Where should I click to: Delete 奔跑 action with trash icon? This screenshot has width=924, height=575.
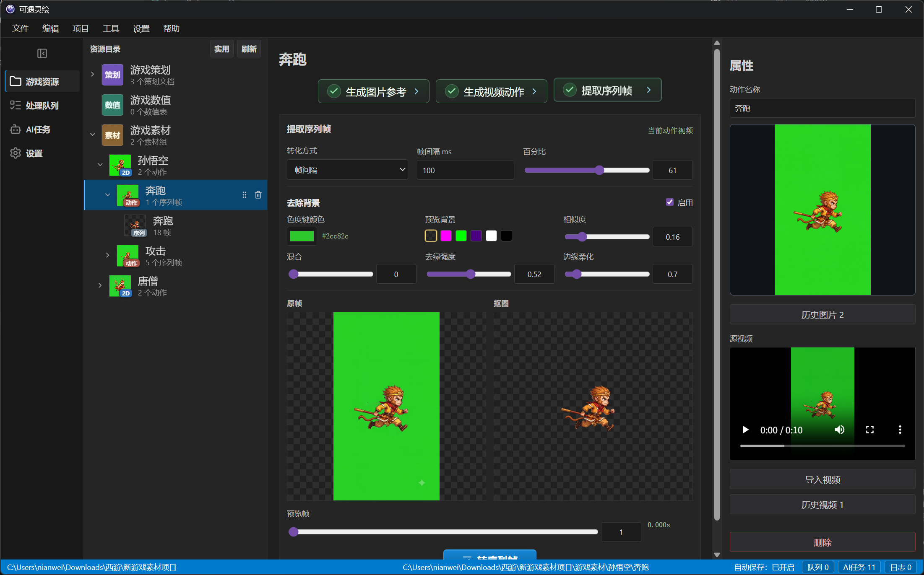pos(258,195)
